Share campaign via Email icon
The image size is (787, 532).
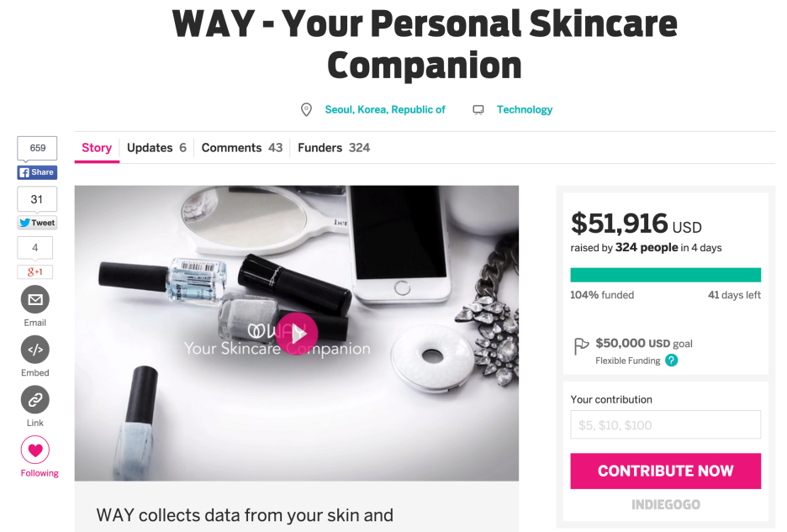[35, 300]
